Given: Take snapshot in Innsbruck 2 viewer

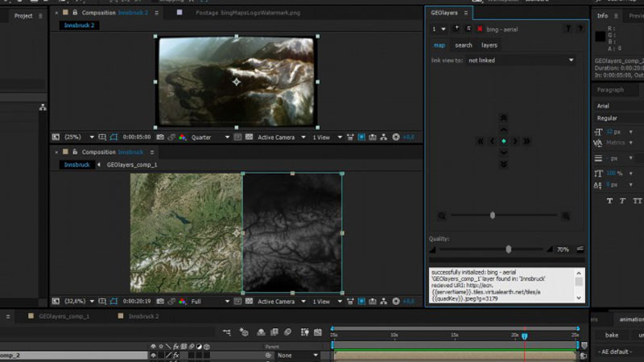Looking at the screenshot, I should 160,137.
